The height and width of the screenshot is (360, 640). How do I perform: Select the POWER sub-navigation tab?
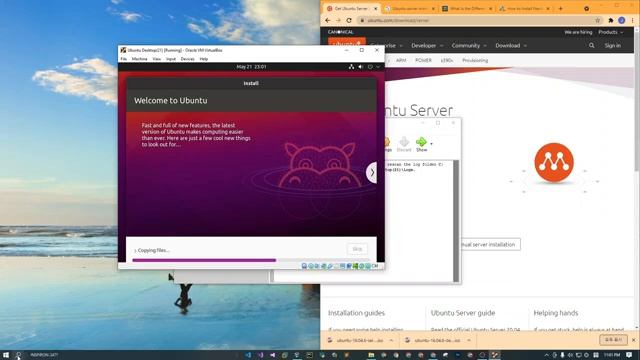pyautogui.click(x=423, y=60)
